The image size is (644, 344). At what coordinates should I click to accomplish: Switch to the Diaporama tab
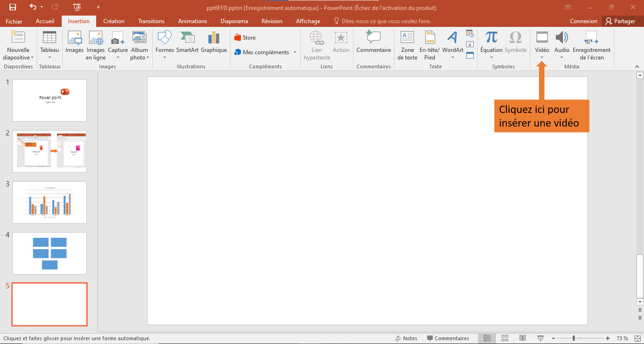[234, 21]
